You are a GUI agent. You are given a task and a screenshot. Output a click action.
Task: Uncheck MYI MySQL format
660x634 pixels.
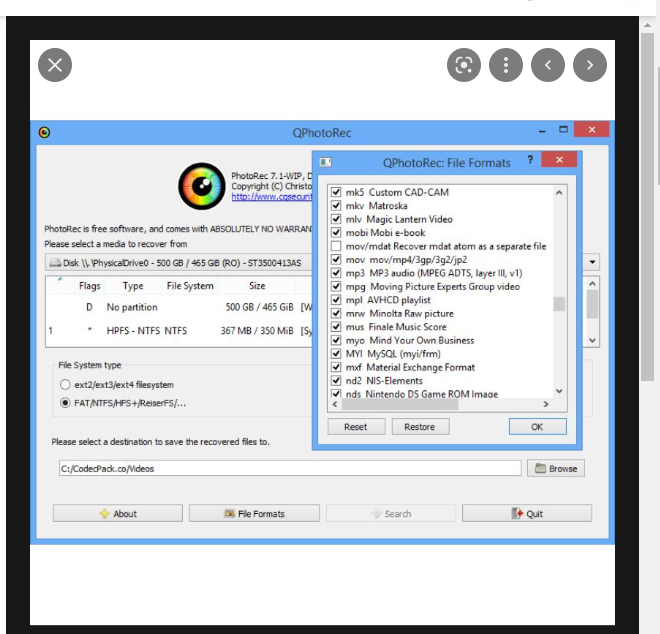[335, 354]
